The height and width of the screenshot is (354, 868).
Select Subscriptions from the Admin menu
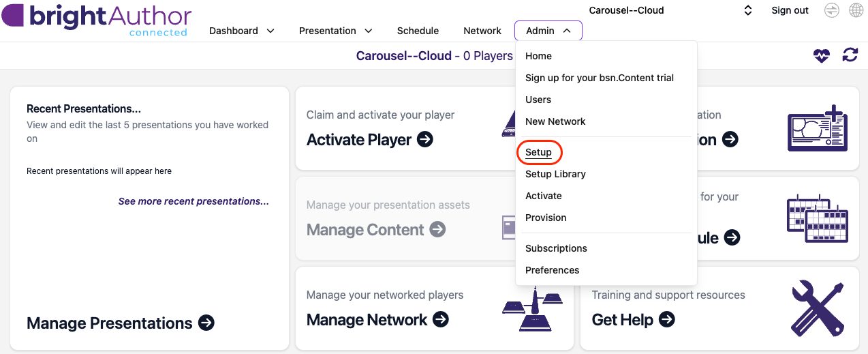(556, 248)
